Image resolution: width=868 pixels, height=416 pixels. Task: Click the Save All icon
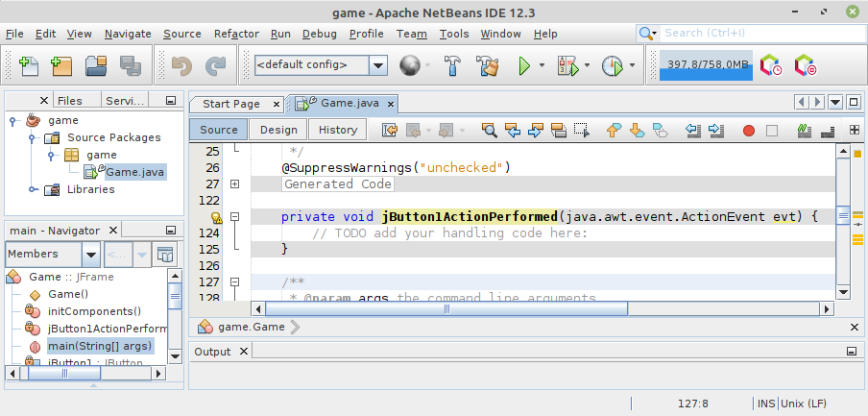130,66
